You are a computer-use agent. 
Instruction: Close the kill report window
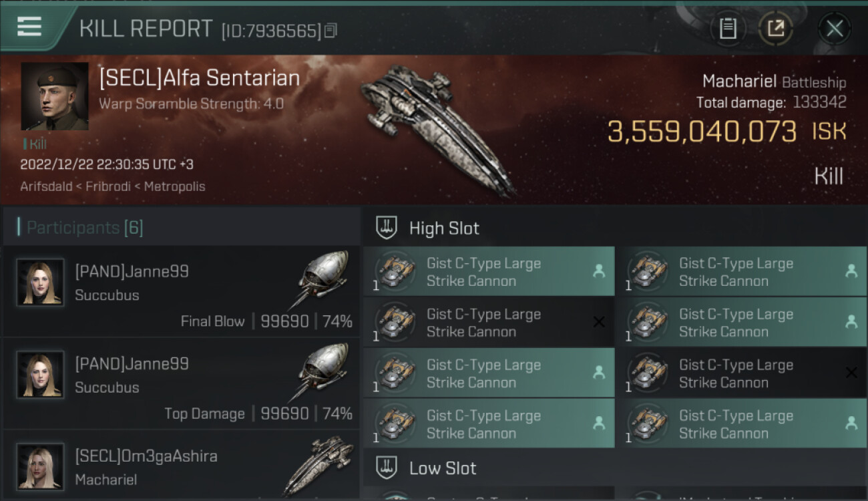(x=835, y=29)
